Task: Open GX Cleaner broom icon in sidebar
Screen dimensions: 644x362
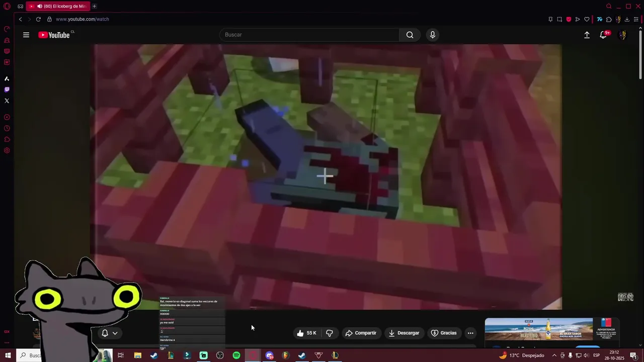Action: click(7, 40)
